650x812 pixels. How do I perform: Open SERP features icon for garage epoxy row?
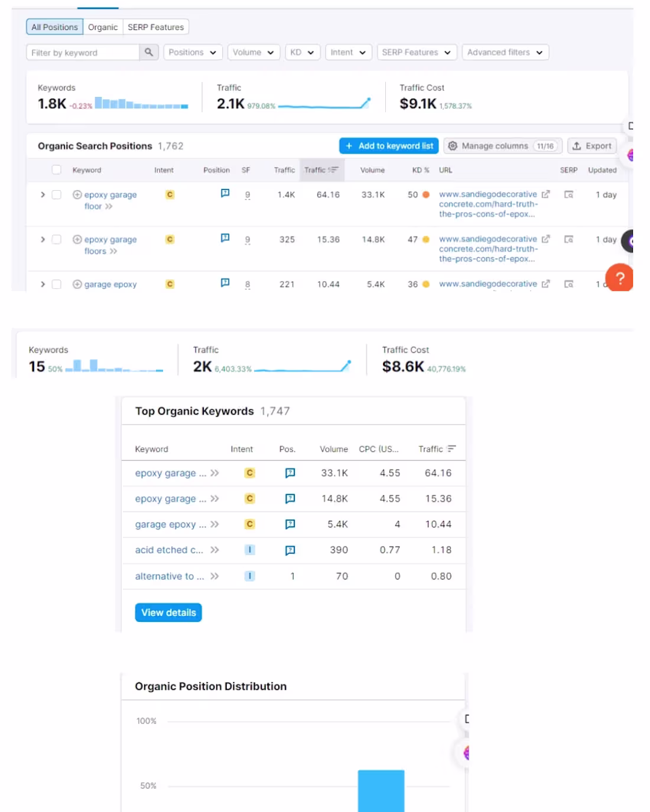coord(225,283)
